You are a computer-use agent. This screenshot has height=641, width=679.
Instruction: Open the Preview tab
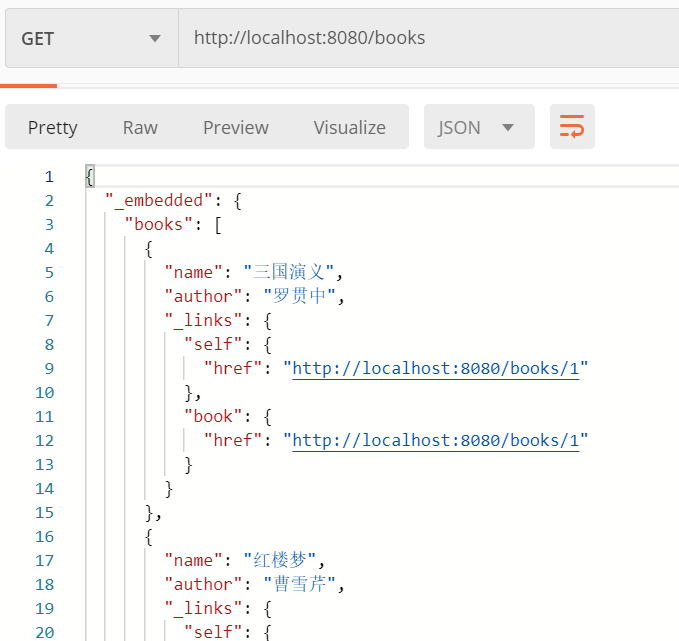pos(235,127)
